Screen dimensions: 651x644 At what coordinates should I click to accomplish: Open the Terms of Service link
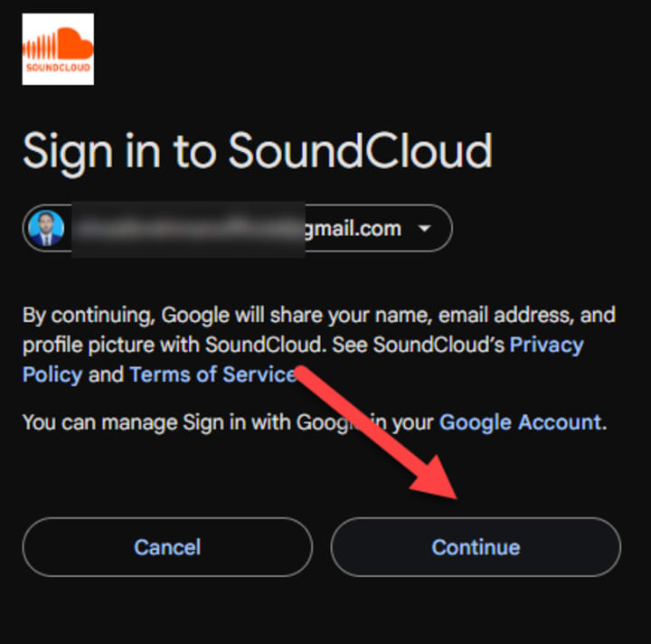tap(212, 374)
